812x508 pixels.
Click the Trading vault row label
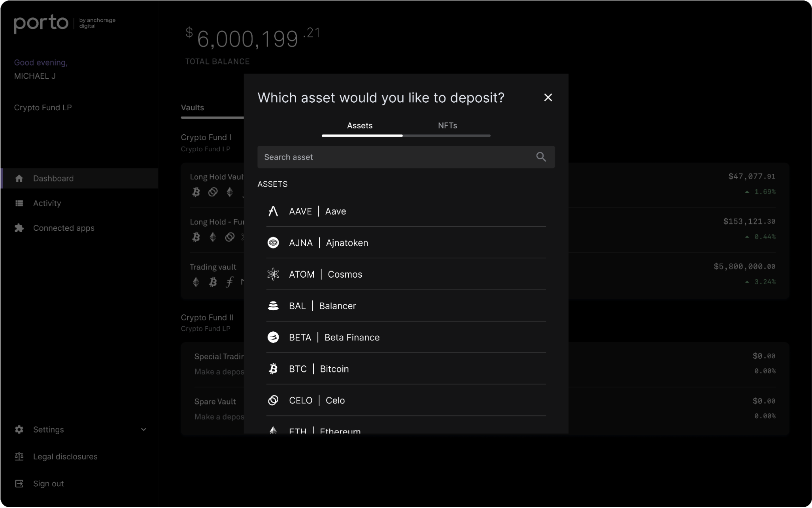point(213,267)
